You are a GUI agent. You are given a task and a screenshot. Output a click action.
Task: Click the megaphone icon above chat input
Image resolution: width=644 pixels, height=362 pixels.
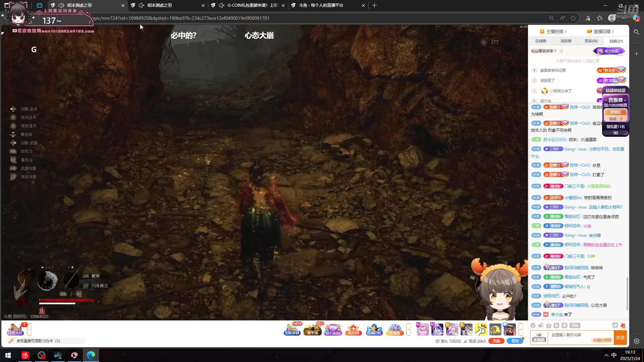541,325
